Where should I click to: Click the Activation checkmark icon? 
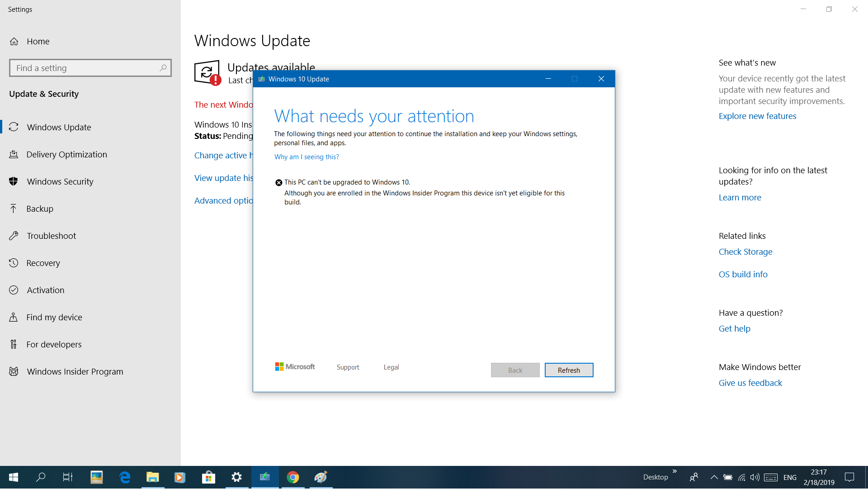coord(14,290)
